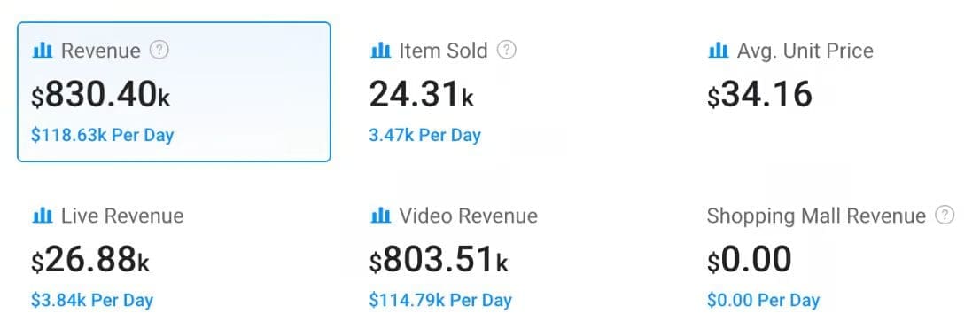The height and width of the screenshot is (330, 980).
Task: Select the Avg. Unit Price label
Action: 805,51
